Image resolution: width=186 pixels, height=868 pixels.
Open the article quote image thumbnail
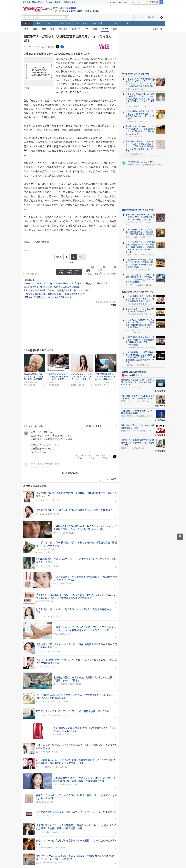click(39, 71)
